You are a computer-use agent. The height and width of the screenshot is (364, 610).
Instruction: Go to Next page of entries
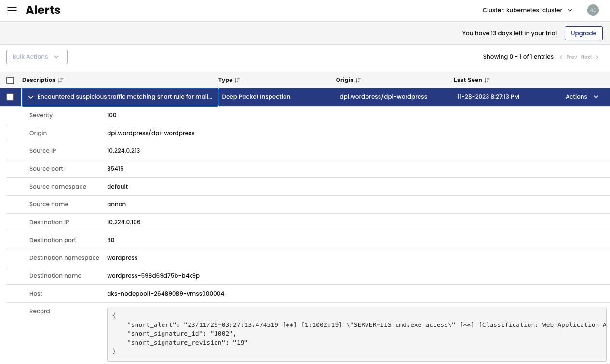[590, 57]
